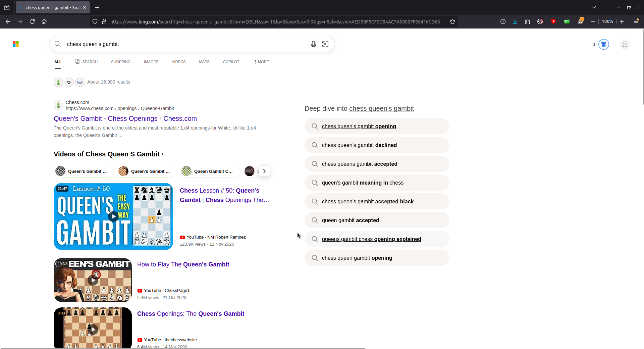Click the Chess.com favicon source icon

tap(58, 82)
